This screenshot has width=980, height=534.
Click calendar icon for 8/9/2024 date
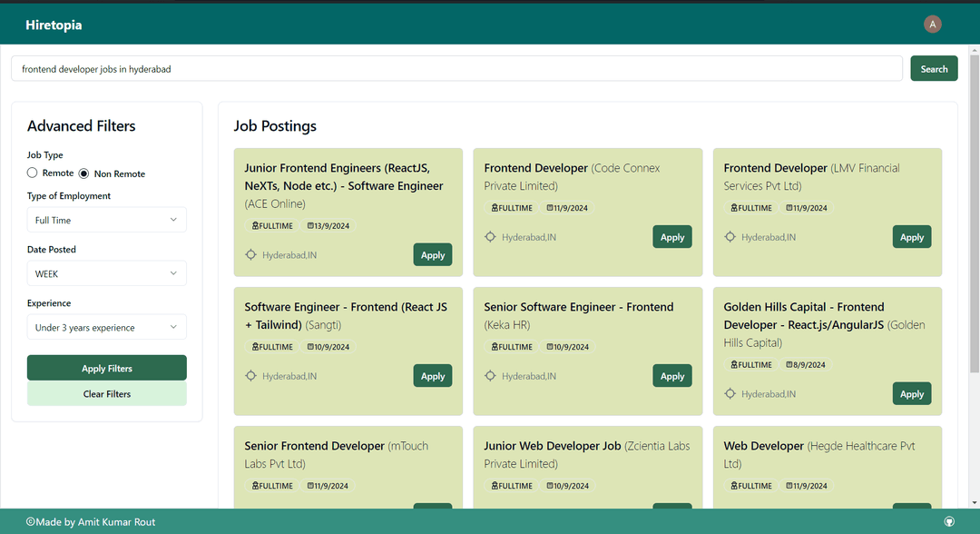[789, 364]
